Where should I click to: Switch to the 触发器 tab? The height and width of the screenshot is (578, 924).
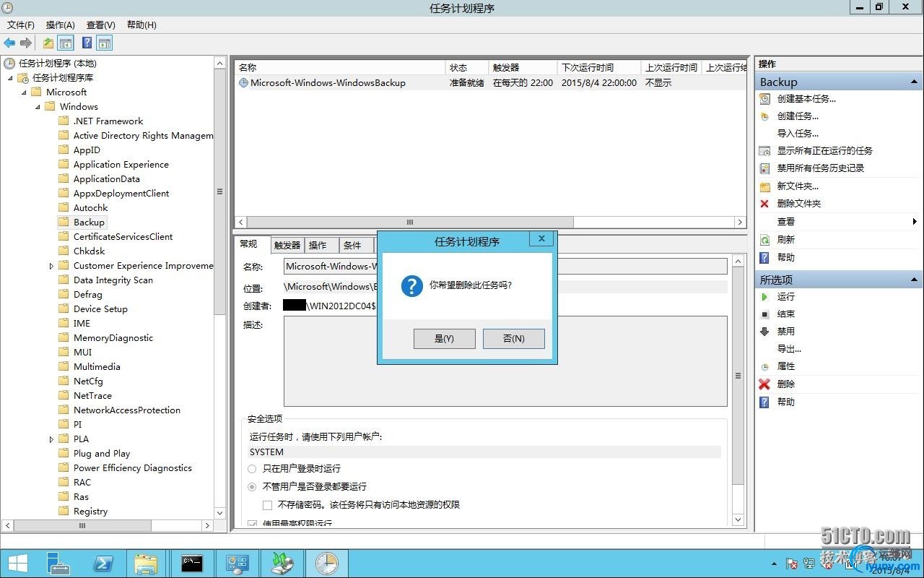[287, 246]
